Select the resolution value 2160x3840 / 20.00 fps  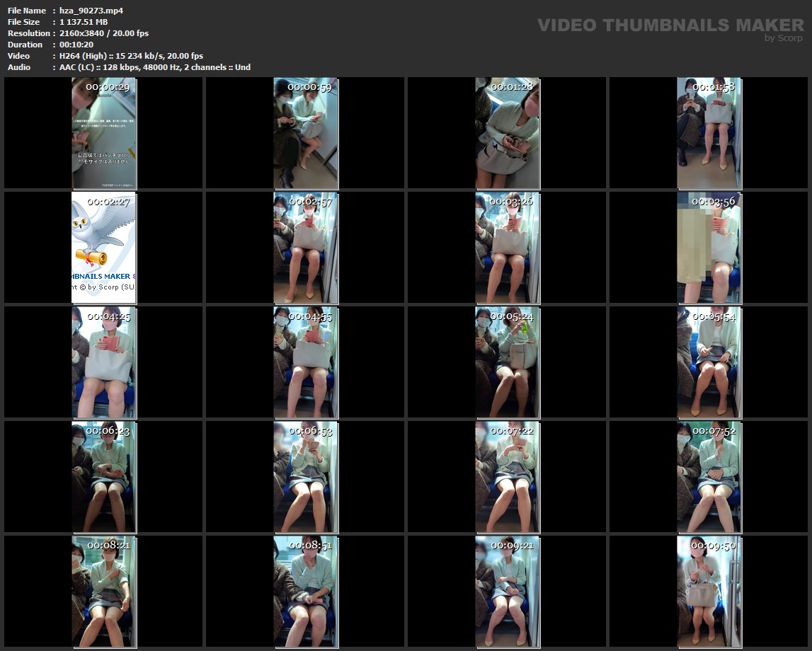[x=103, y=33]
